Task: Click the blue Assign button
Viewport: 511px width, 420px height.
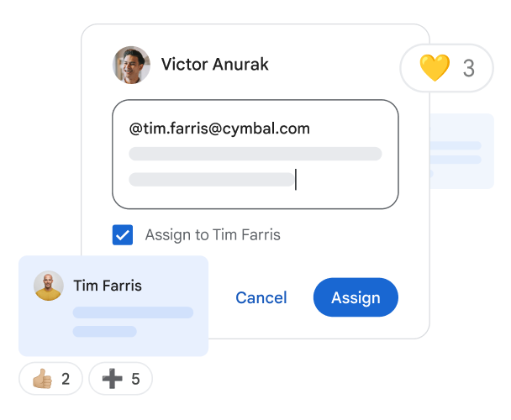Action: (x=356, y=297)
